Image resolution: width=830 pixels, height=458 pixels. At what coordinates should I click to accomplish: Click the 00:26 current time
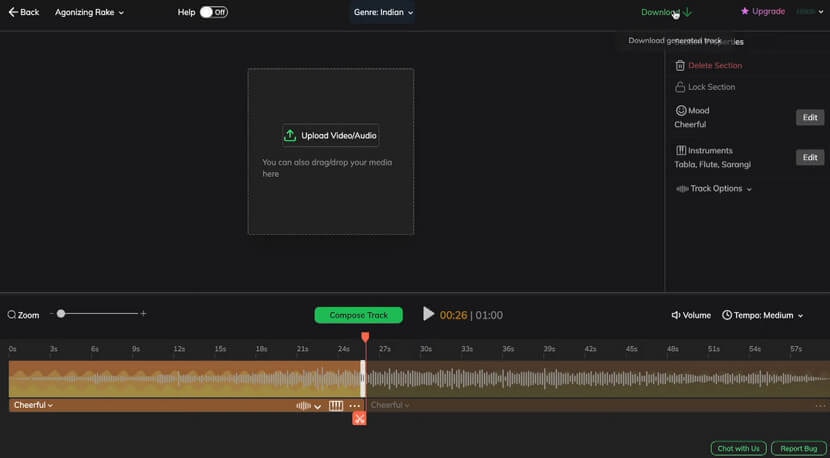453,316
